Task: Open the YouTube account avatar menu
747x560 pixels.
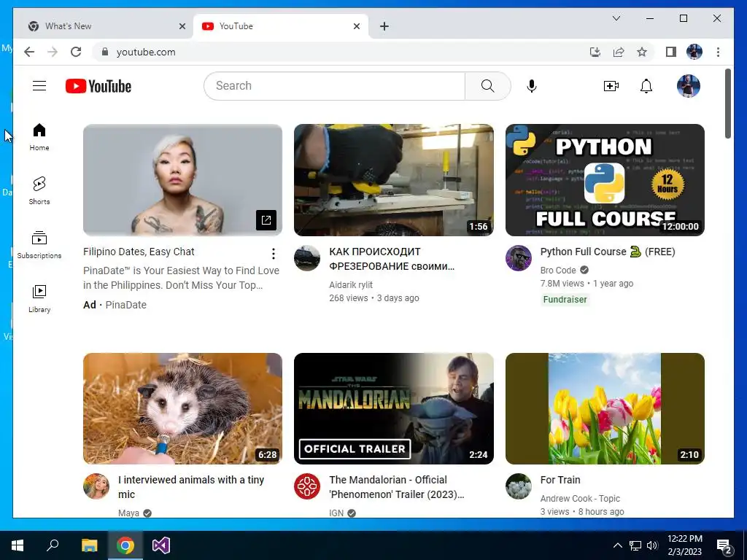Action: (x=689, y=86)
